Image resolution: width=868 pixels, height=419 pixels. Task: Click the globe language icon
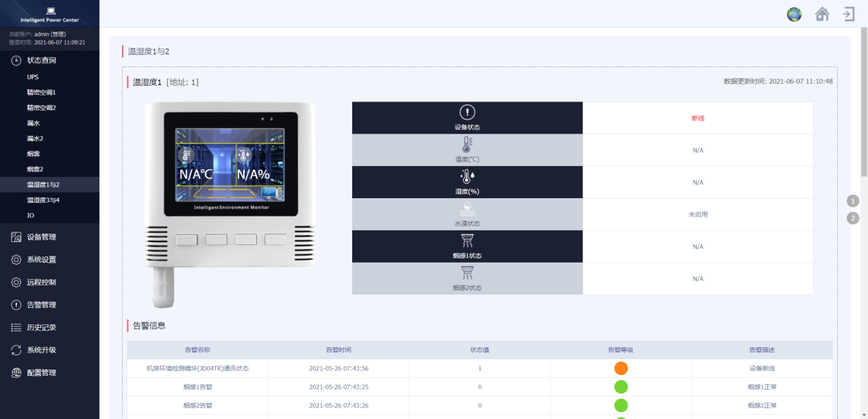tap(794, 14)
